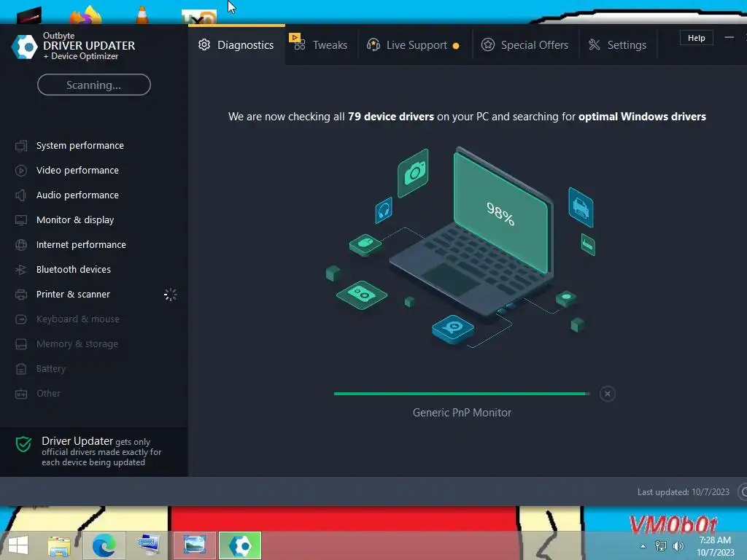The width and height of the screenshot is (747, 560).
Task: Switch to the Tweaks tab
Action: 321,44
